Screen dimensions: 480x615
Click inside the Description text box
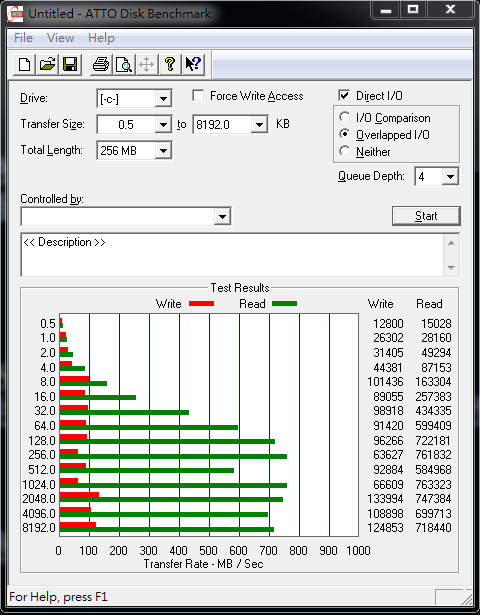coord(232,255)
